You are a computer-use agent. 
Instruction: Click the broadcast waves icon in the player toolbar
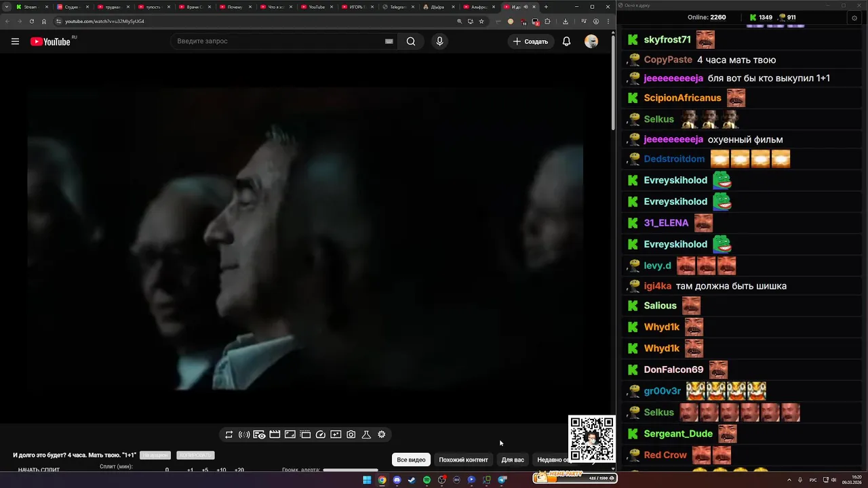(244, 434)
